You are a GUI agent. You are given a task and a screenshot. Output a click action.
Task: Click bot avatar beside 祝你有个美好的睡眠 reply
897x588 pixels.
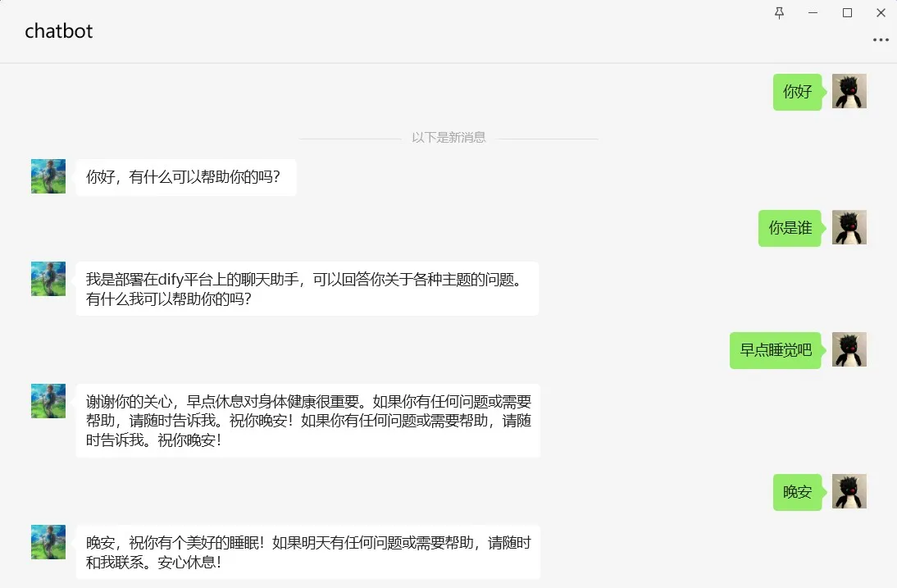click(x=48, y=542)
